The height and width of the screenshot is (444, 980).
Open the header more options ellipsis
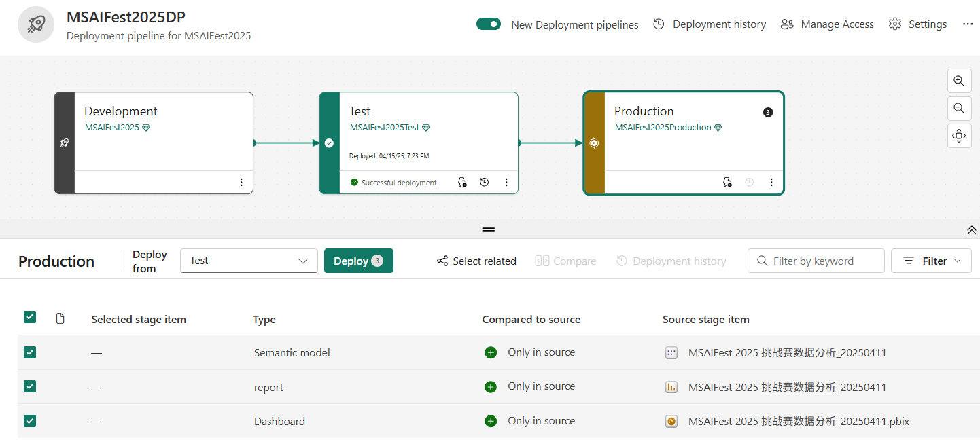click(968, 24)
